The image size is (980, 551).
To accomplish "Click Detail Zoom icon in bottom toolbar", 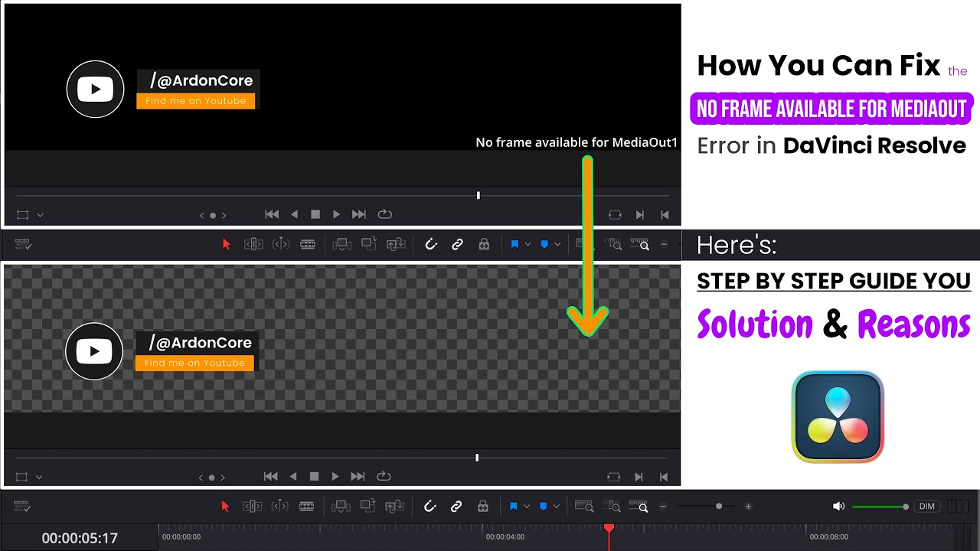I will tap(613, 507).
